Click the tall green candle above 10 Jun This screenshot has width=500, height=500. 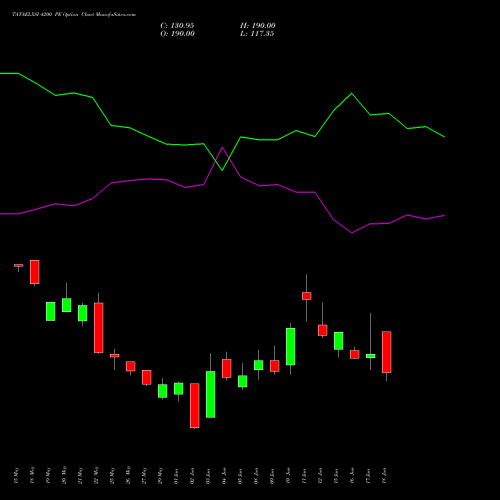pyautogui.click(x=291, y=347)
